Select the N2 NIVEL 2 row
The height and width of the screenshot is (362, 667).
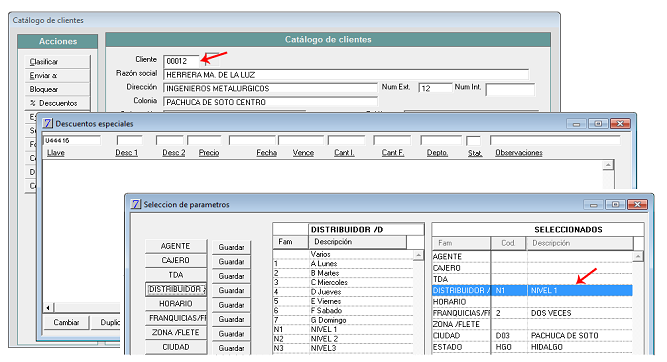click(343, 339)
